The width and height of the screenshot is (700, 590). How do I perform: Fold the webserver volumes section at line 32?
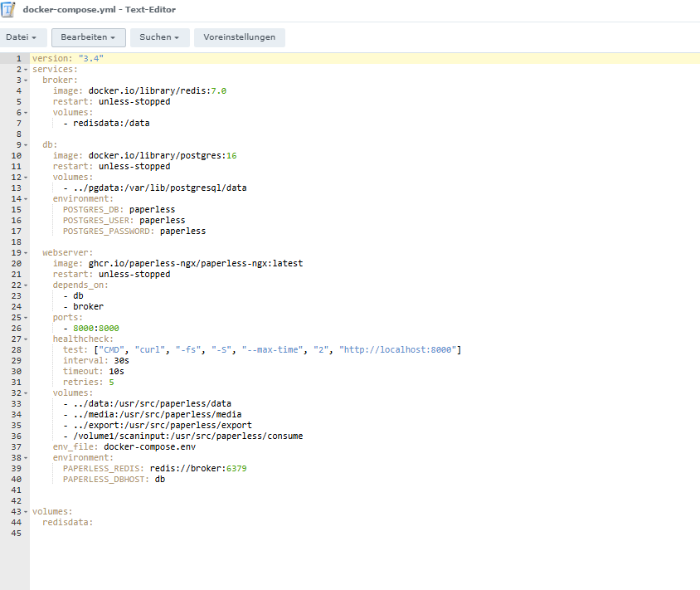(x=26, y=393)
